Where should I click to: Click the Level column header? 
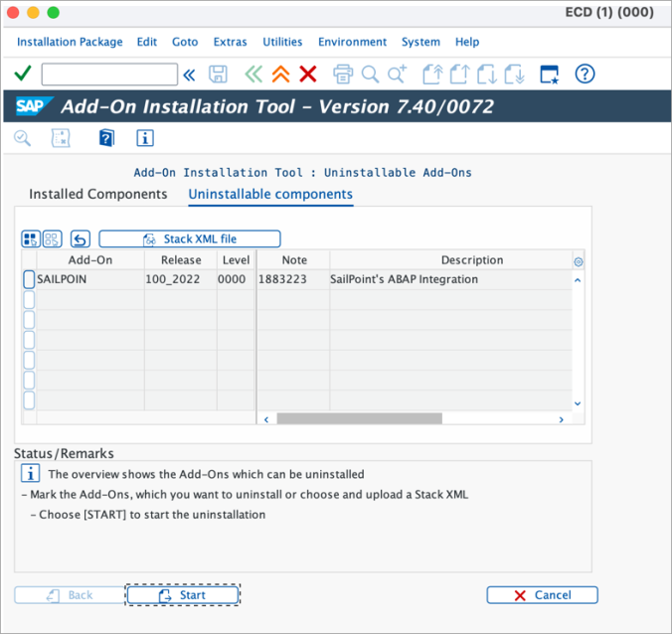[x=236, y=260]
